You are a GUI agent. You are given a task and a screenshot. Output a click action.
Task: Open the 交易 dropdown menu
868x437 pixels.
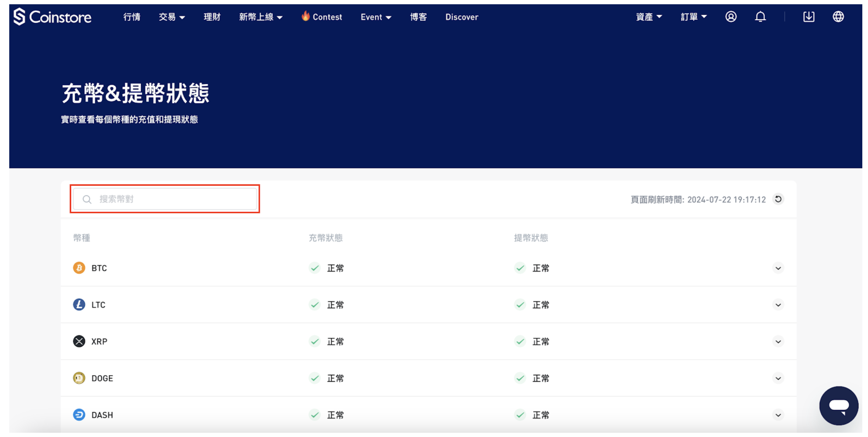[x=172, y=17]
